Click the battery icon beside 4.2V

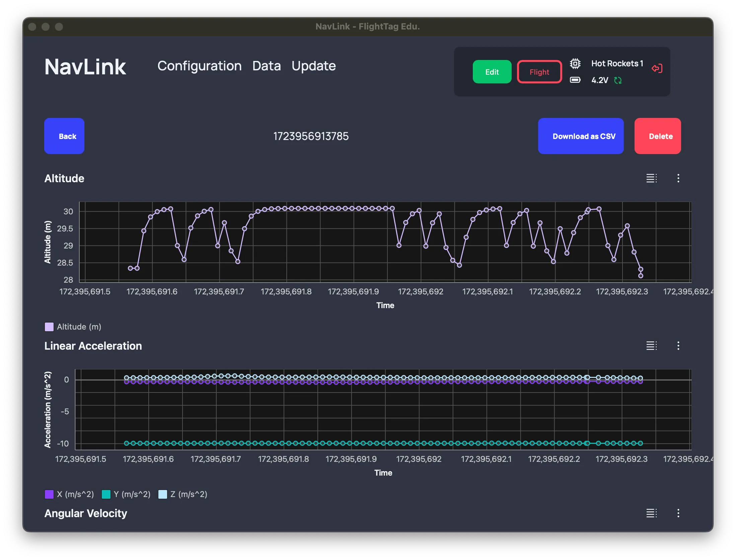tap(575, 80)
